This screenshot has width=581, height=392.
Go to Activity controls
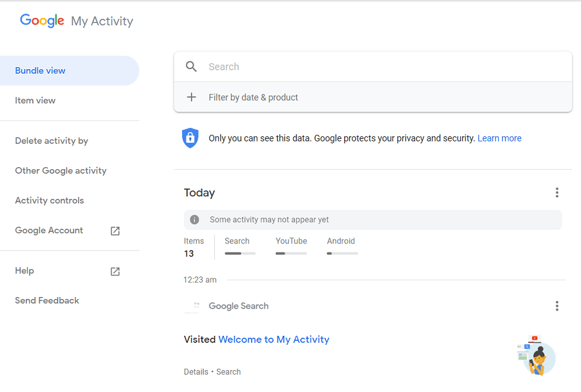coord(49,200)
